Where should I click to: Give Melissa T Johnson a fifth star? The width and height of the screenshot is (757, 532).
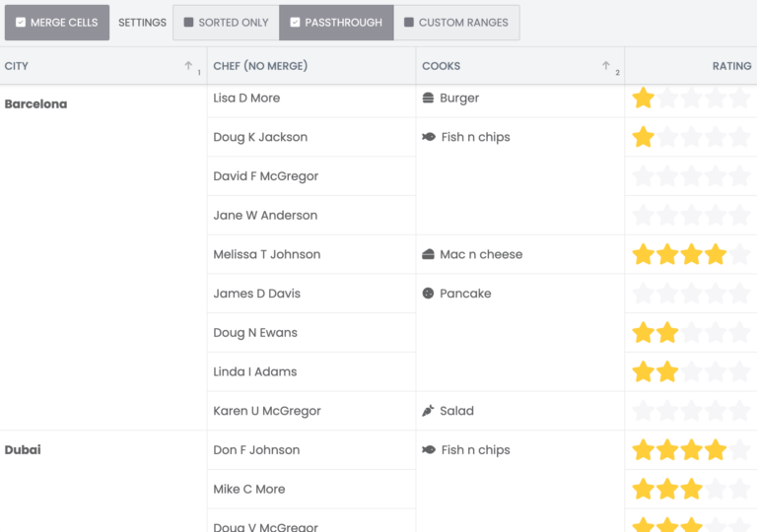tap(739, 254)
